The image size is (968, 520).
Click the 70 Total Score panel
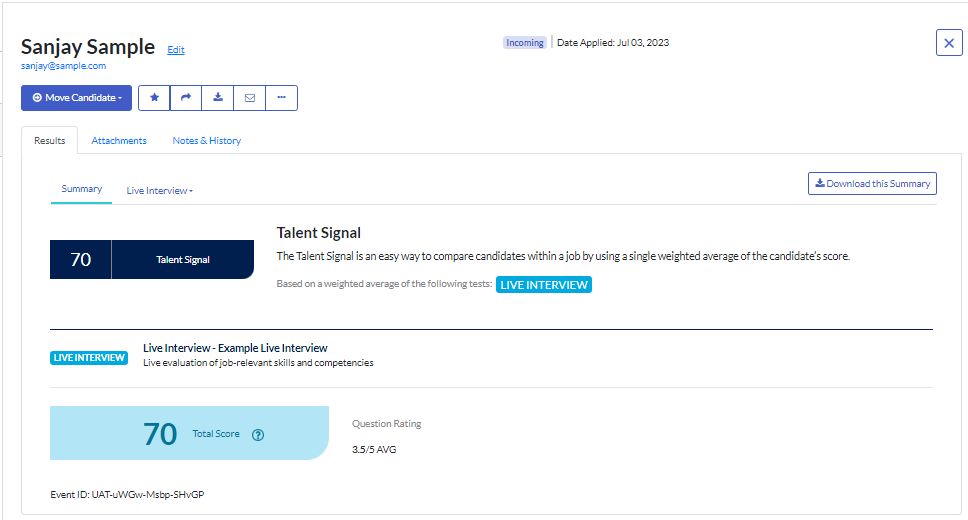[x=190, y=433]
